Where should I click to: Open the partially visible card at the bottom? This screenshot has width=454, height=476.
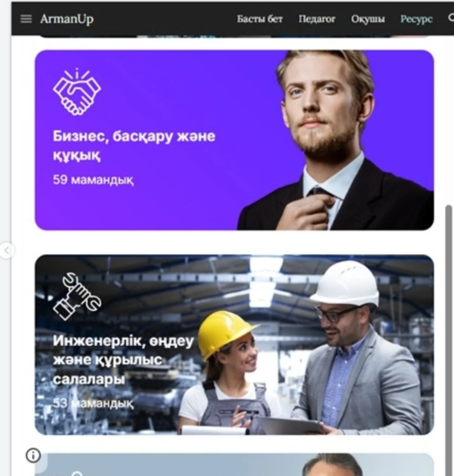(x=234, y=464)
